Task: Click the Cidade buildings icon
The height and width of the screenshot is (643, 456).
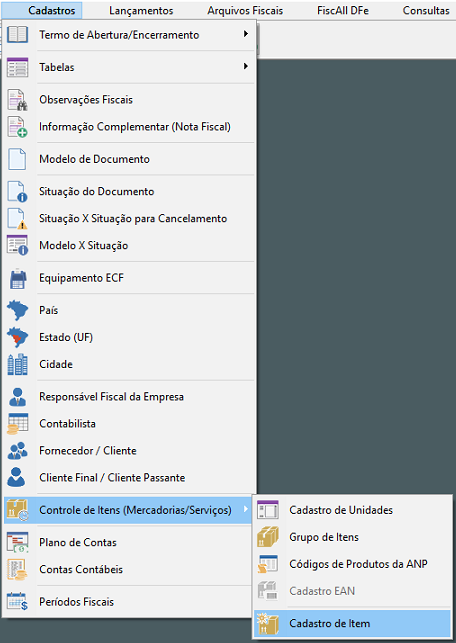Action: tap(17, 364)
